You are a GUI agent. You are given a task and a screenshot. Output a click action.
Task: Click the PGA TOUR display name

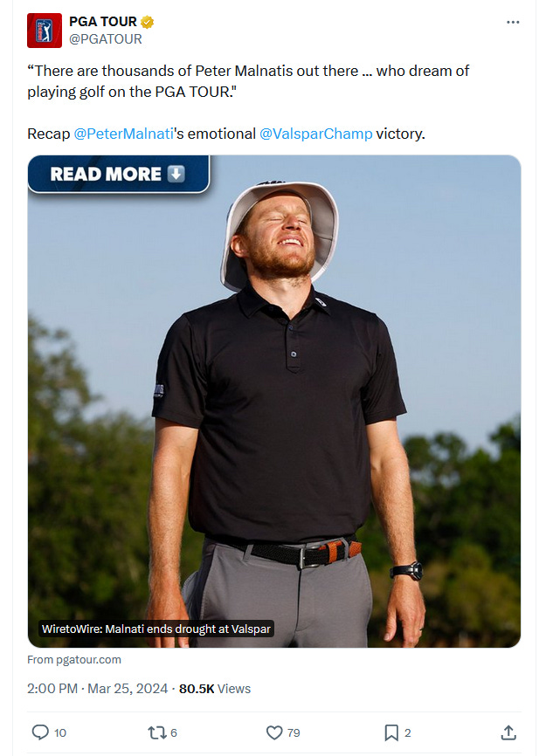(x=103, y=22)
